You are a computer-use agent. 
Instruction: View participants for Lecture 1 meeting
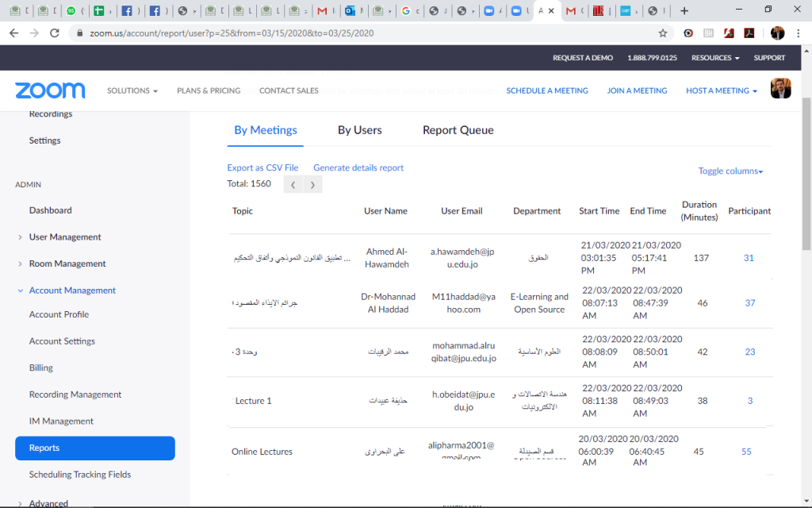pyautogui.click(x=750, y=401)
